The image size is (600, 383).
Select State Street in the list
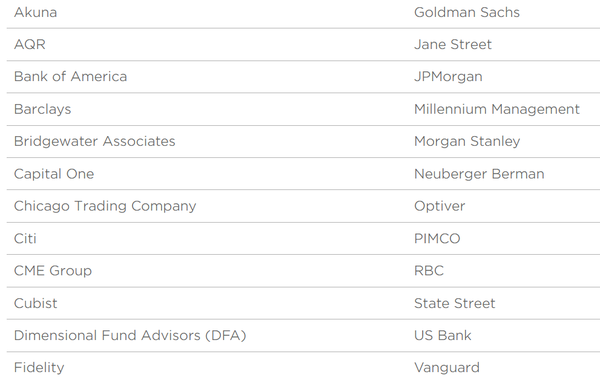tap(455, 303)
